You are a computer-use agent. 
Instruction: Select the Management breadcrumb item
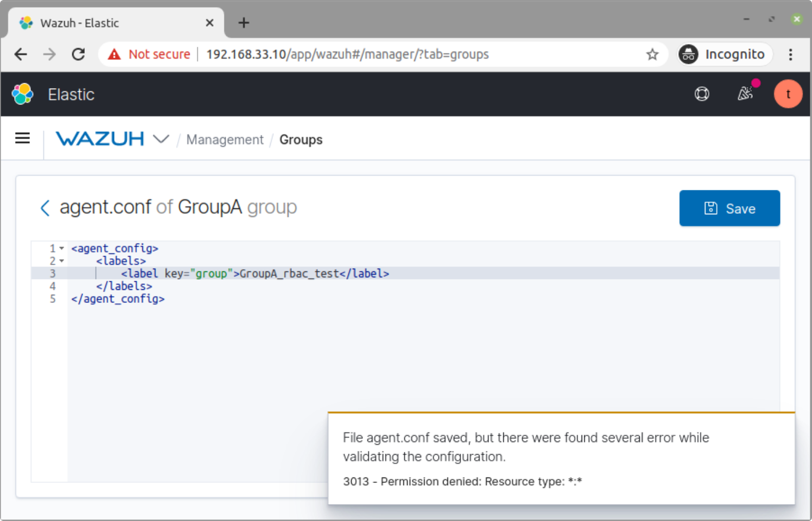224,140
